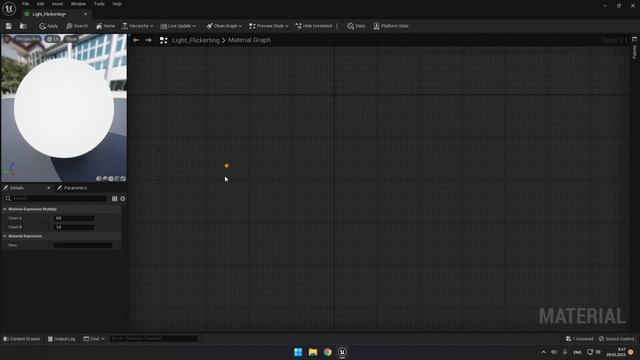Viewport: 640px width, 360px height.
Task: Open Hide Unrelated options separator menu
Action: (x=337, y=26)
